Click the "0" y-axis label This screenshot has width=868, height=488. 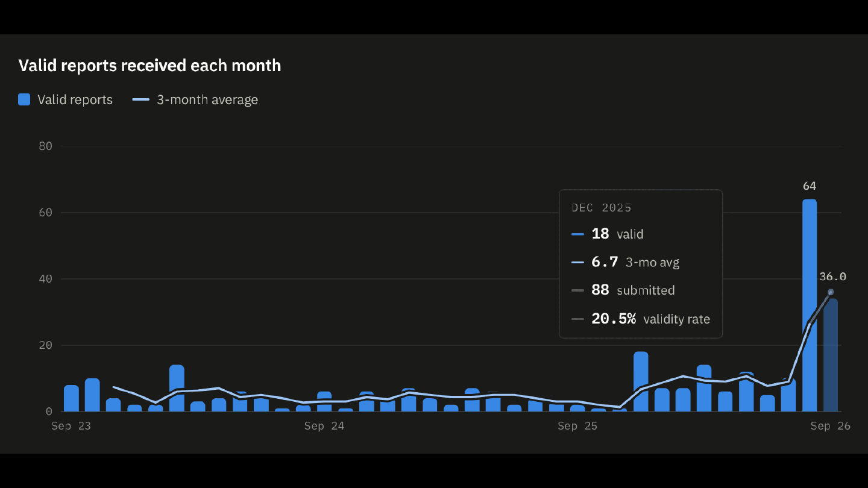coord(49,411)
